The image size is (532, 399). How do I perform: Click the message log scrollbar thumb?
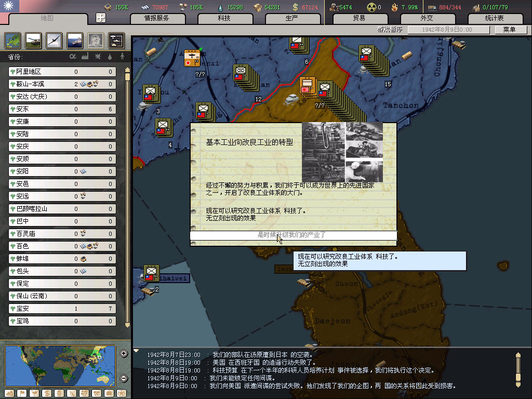click(518, 377)
